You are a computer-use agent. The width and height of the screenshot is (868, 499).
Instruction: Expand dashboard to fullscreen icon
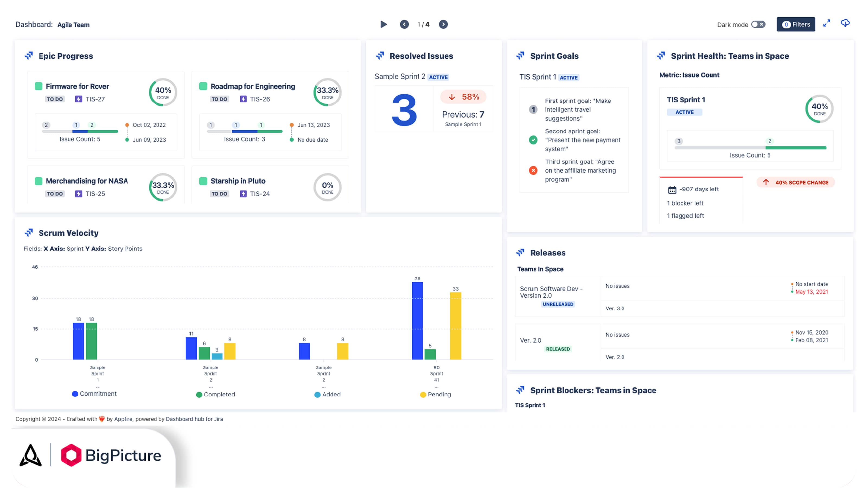point(826,23)
